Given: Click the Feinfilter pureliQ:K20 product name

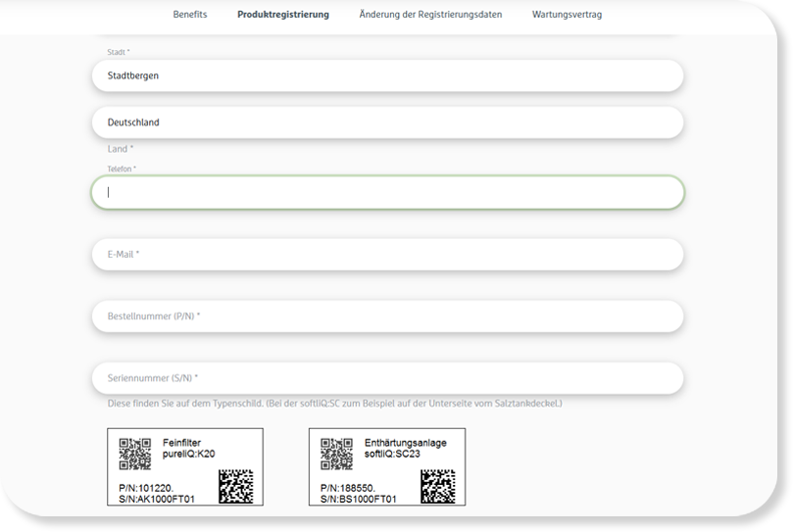Looking at the screenshot, I should click(189, 449).
